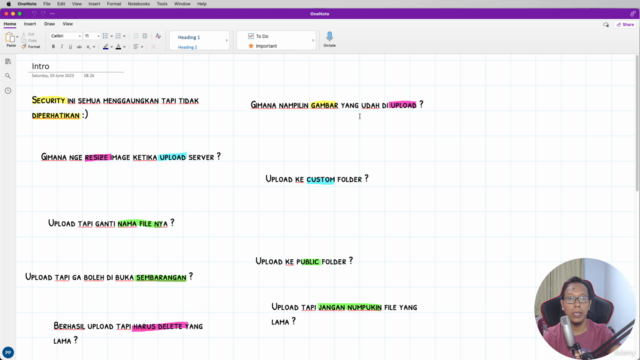Open the Calibri font name dropdown

pos(66,36)
